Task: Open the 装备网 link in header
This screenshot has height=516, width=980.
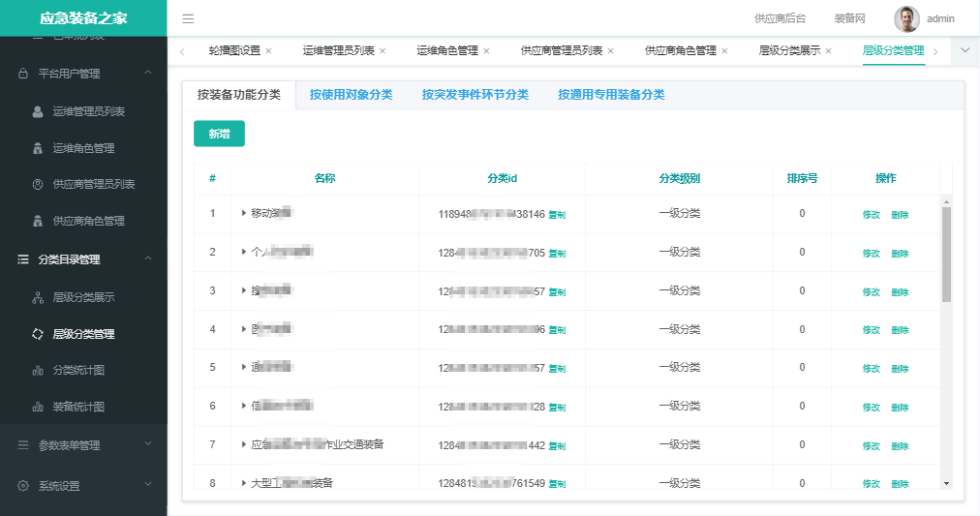Action: pos(849,18)
